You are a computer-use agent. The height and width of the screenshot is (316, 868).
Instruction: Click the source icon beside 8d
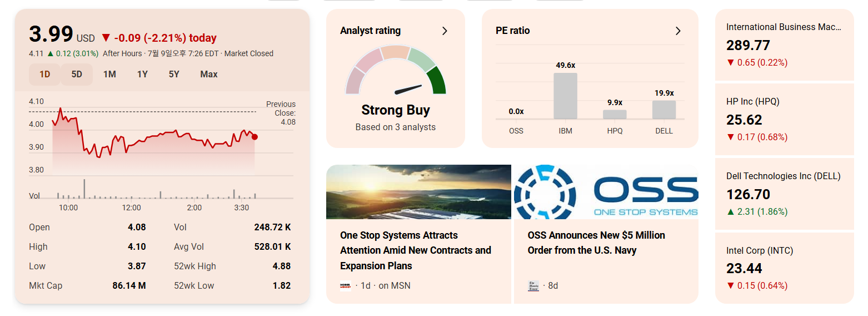533,286
